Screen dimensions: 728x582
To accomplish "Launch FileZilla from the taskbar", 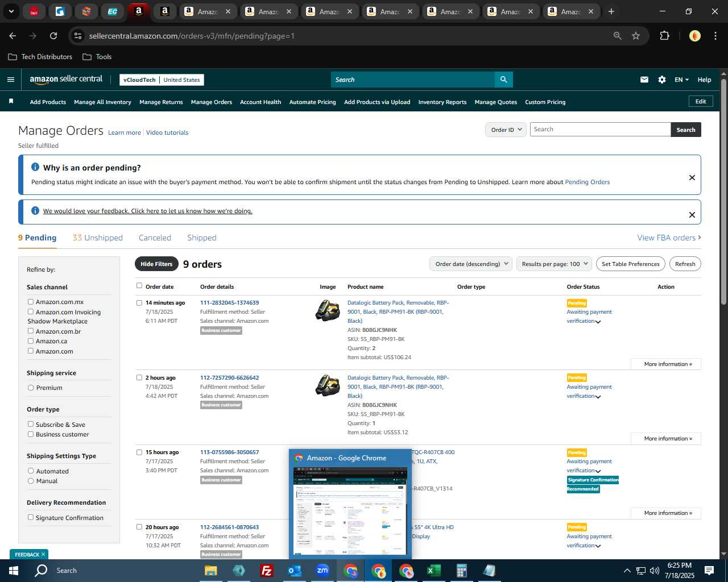I will coord(266,571).
